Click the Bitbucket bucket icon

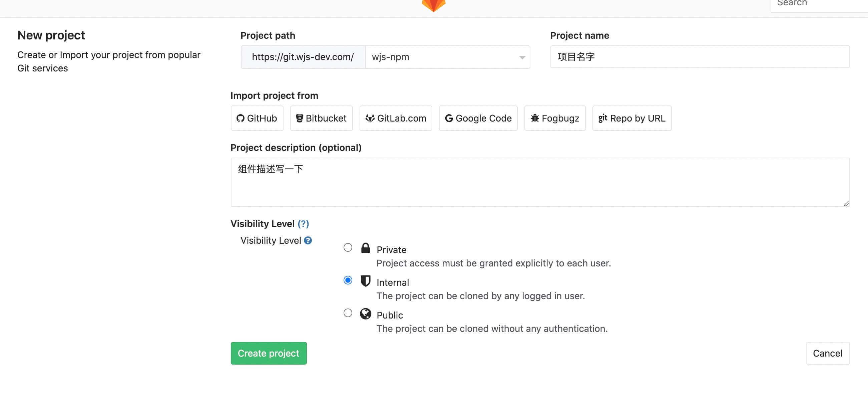[x=299, y=118]
